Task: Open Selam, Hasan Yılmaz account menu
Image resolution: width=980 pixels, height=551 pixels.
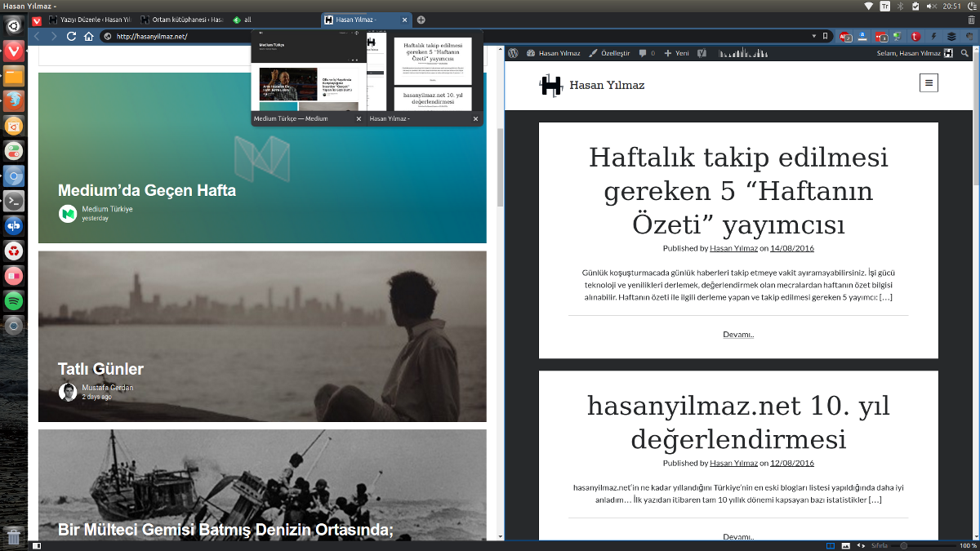Action: coord(915,53)
